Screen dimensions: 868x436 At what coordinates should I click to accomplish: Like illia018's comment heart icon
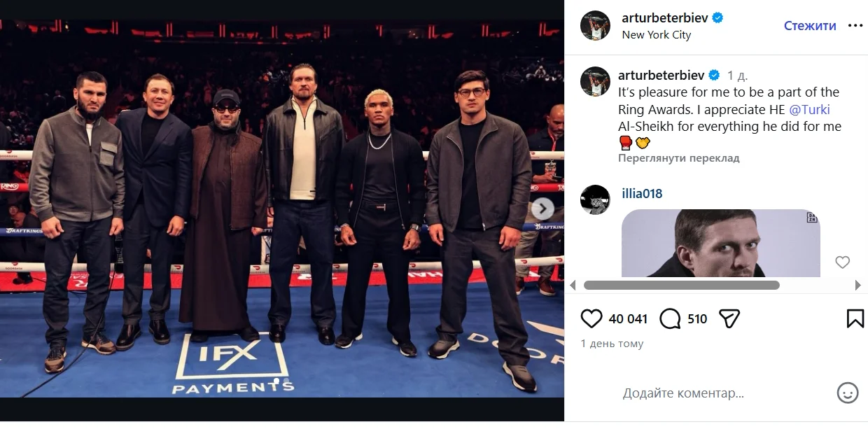[842, 262]
